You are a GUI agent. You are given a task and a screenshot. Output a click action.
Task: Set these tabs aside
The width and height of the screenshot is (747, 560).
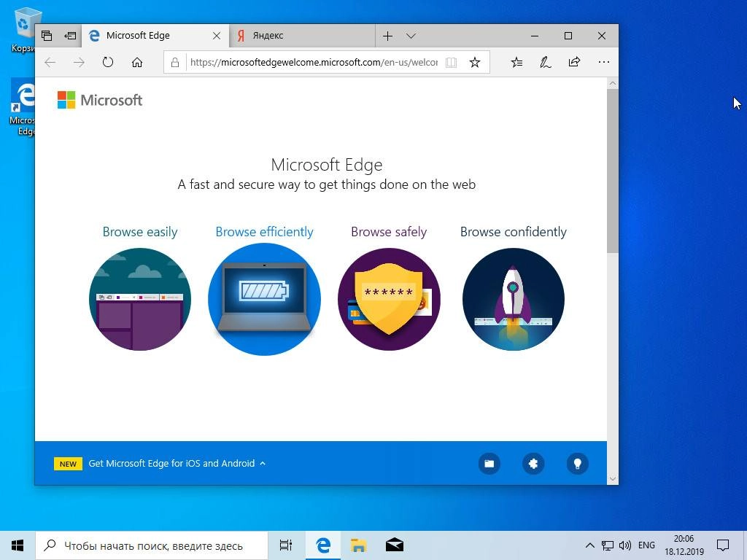[x=70, y=36]
